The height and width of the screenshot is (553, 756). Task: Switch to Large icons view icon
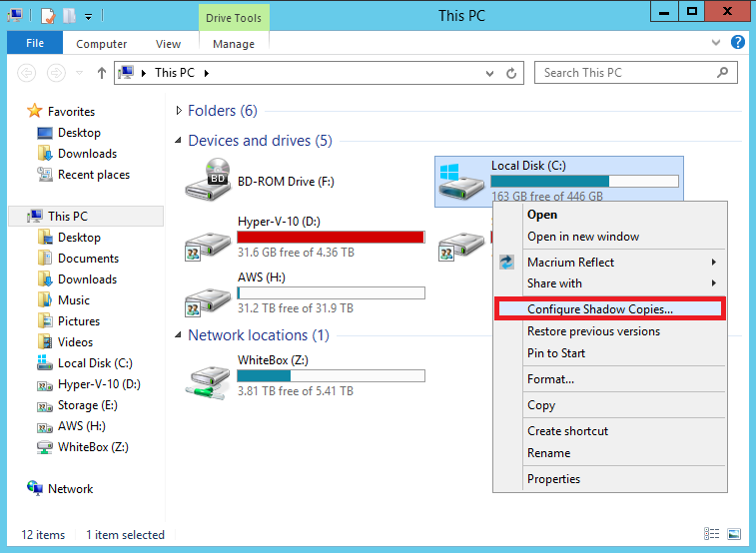734,534
